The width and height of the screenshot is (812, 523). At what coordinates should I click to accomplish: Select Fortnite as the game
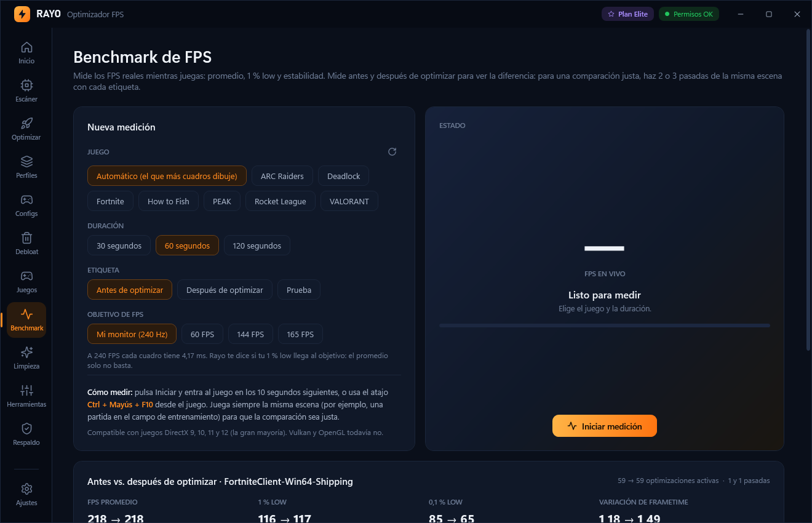click(x=110, y=201)
